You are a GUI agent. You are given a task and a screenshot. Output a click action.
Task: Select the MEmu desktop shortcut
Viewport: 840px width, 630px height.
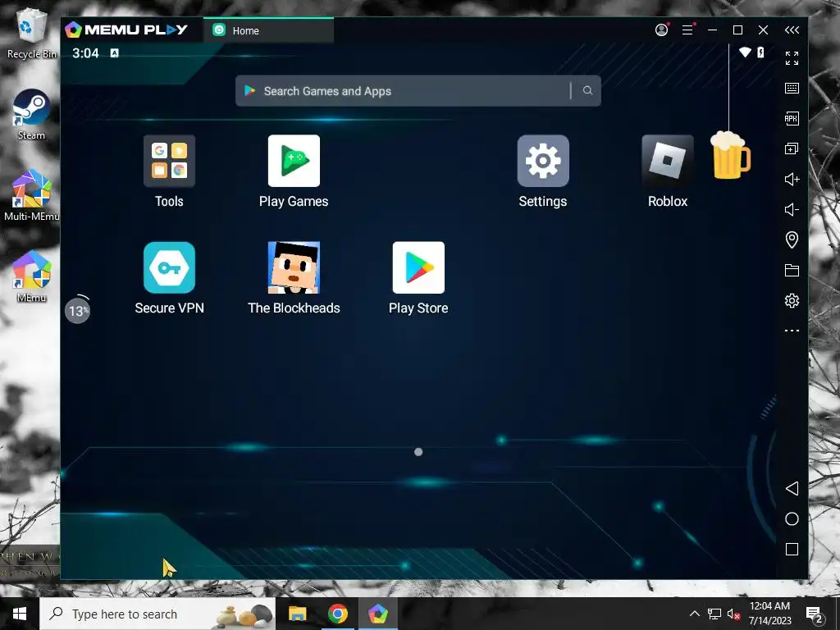pos(32,277)
